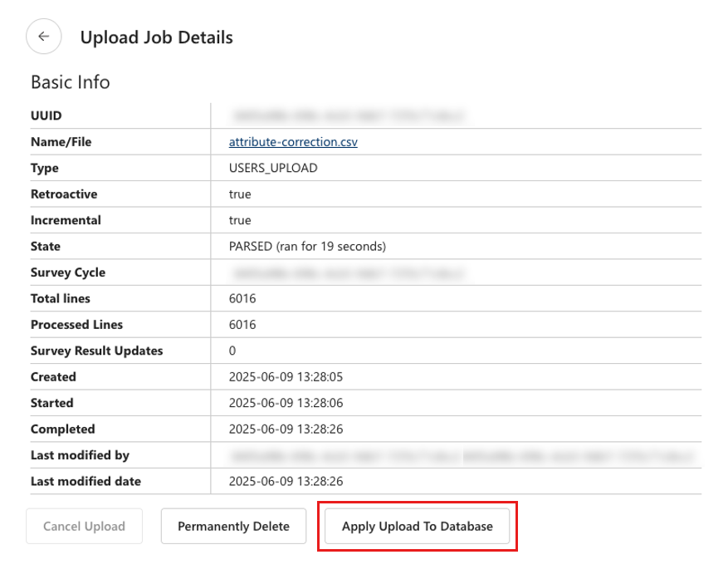Click the Last modified date timestamp

[x=286, y=481]
